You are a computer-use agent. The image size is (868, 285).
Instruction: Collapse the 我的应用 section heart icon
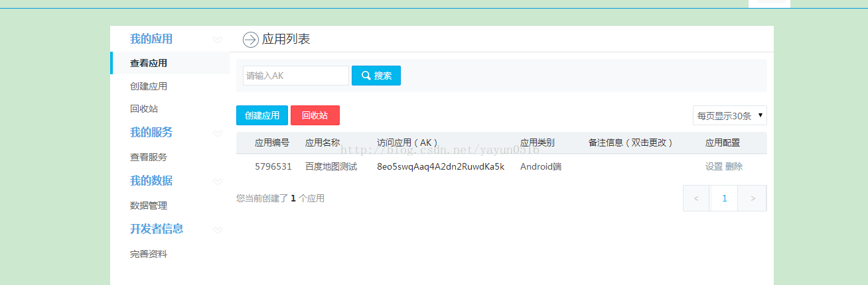coord(218,40)
